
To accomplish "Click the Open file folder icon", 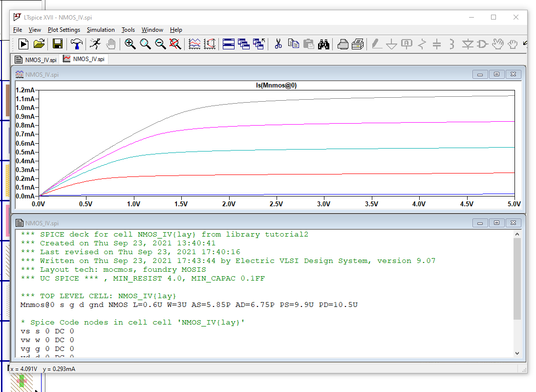I will click(39, 44).
